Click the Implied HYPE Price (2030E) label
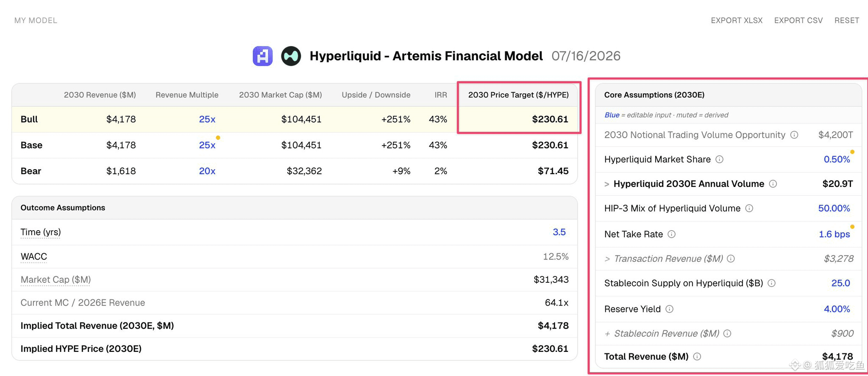Screen dimensions: 868x376 81,349
